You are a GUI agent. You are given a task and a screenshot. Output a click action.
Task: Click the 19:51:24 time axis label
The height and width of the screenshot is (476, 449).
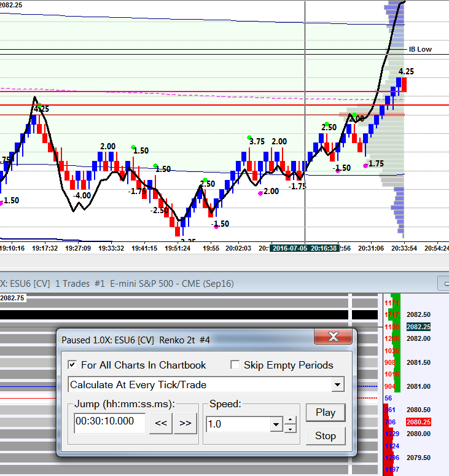[x=178, y=248]
